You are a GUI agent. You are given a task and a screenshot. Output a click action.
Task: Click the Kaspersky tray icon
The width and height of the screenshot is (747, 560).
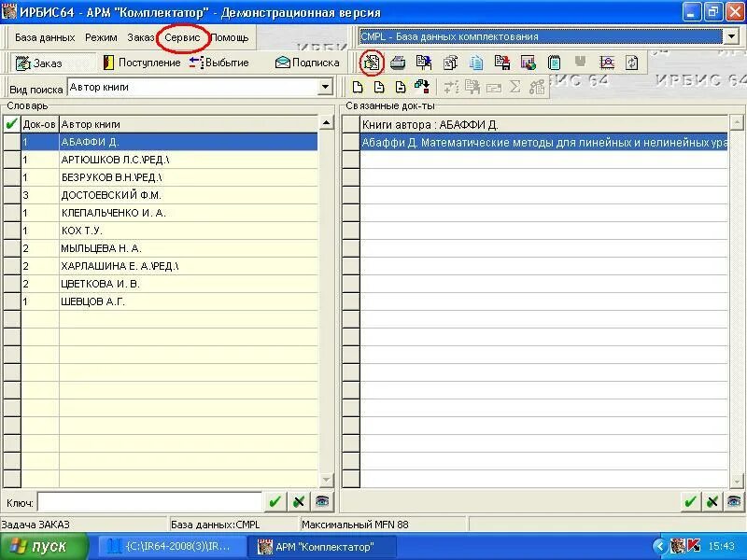(x=695, y=546)
